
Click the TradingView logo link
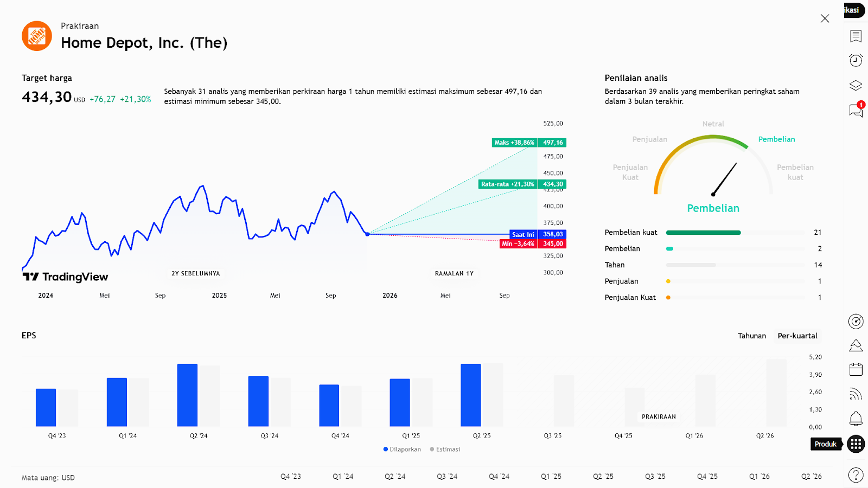click(x=65, y=277)
